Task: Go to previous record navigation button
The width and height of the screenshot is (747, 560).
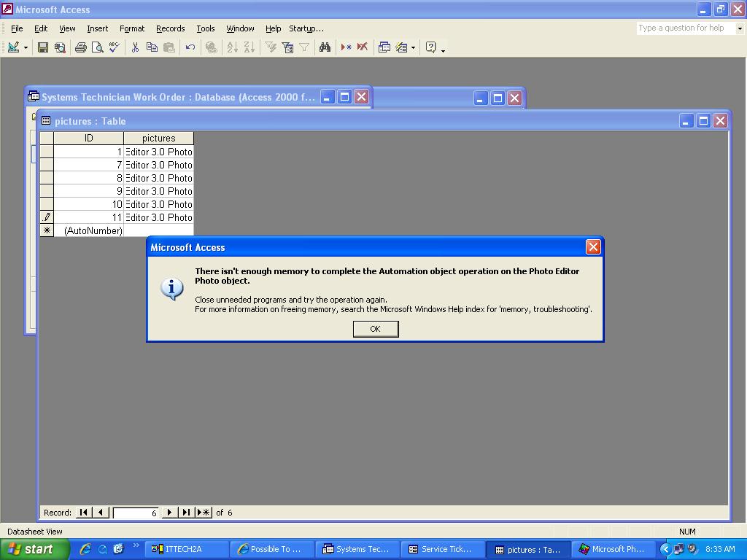Action: click(x=100, y=513)
